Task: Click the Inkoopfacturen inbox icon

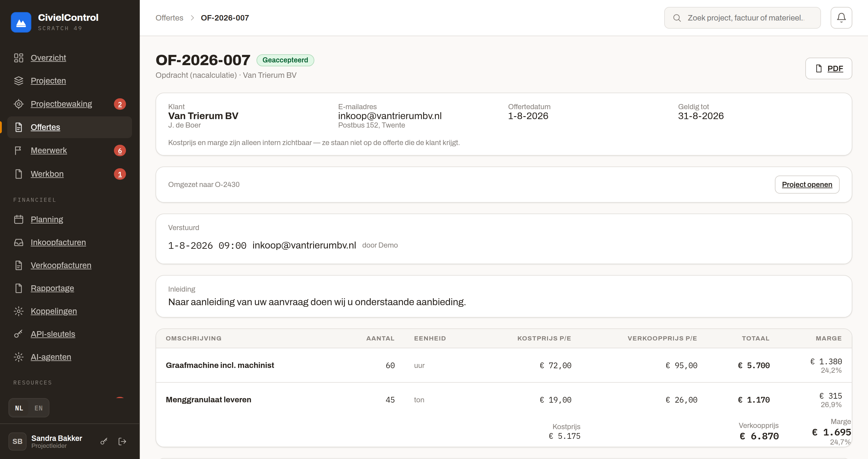Action: pos(18,242)
